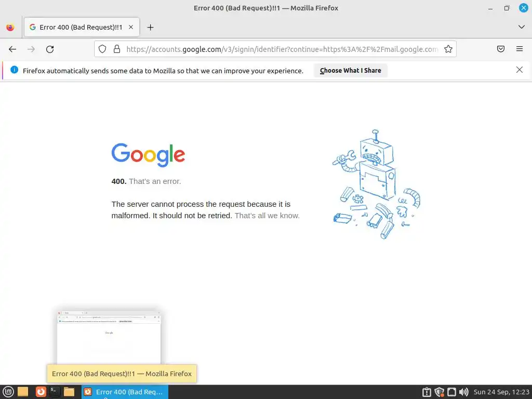
Task: Restore down the Firefox window
Action: 507,8
